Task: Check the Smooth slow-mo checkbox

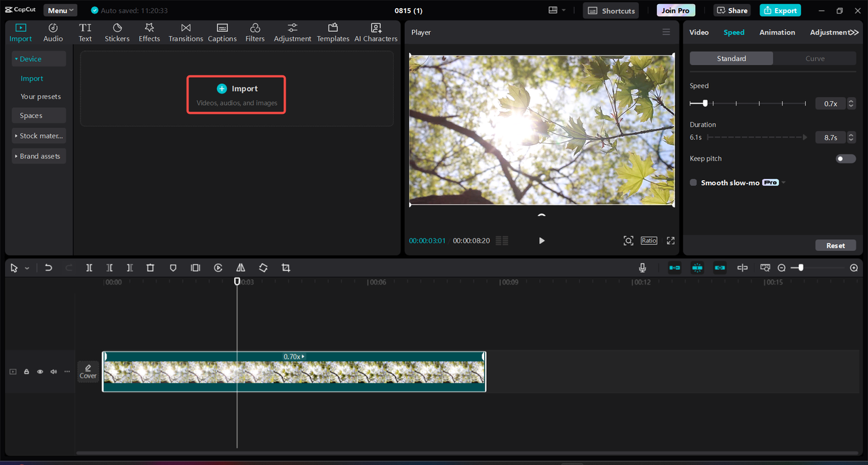Action: [x=693, y=182]
